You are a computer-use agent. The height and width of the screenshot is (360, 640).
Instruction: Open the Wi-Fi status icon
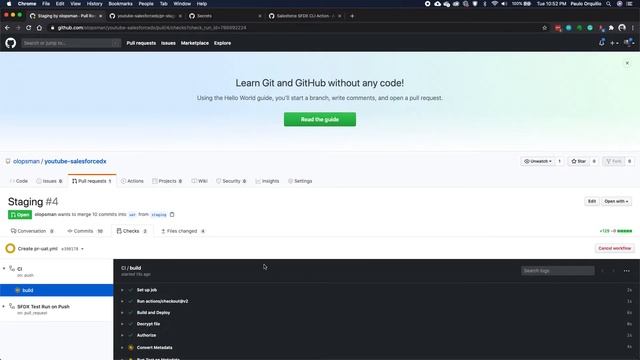coord(494,4)
